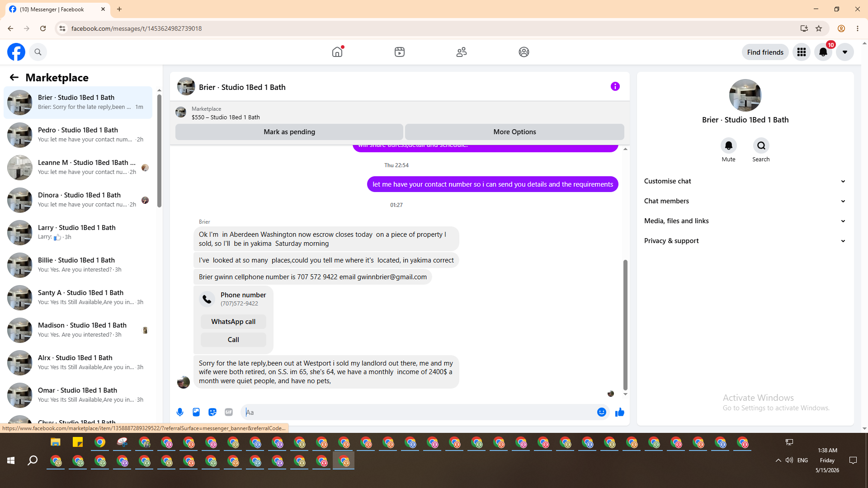Click the browser address bar URL
The width and height of the screenshot is (868, 488).
(x=137, y=28)
